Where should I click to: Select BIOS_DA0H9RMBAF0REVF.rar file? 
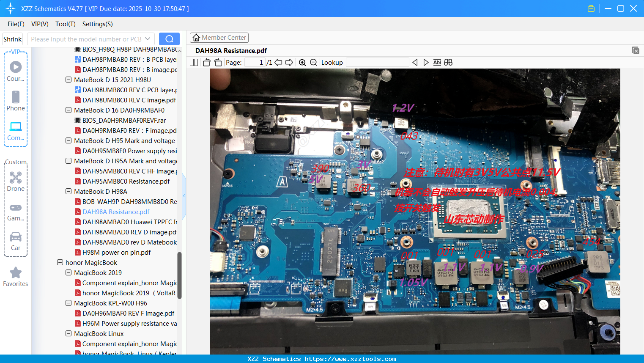click(x=120, y=120)
